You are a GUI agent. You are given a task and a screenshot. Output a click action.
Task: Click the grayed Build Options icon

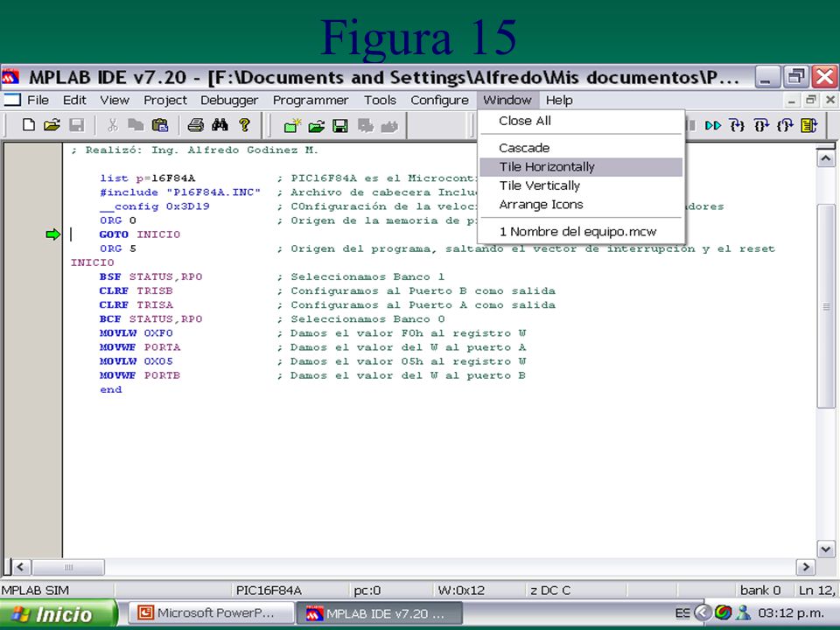(366, 126)
